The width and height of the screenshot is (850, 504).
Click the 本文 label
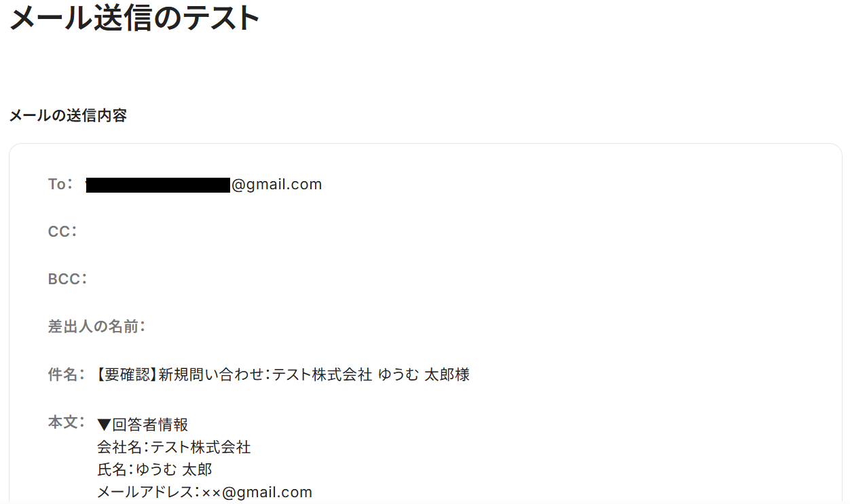point(66,423)
